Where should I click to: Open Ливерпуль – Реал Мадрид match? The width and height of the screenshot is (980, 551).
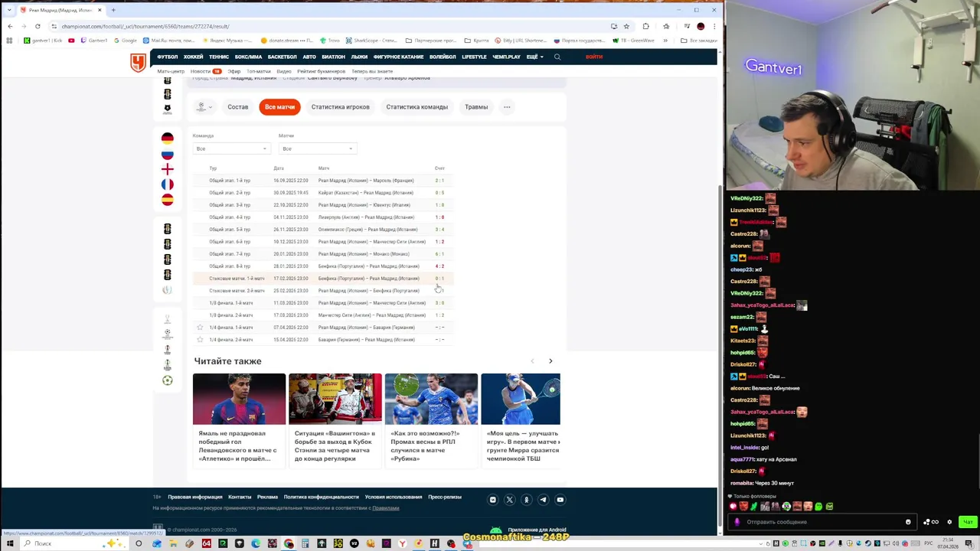366,217
